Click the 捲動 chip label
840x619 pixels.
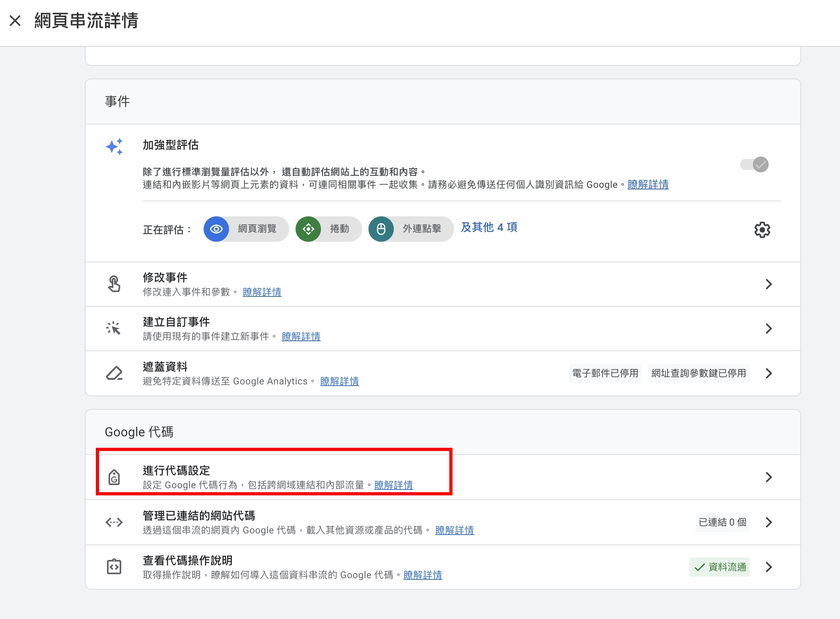click(340, 229)
